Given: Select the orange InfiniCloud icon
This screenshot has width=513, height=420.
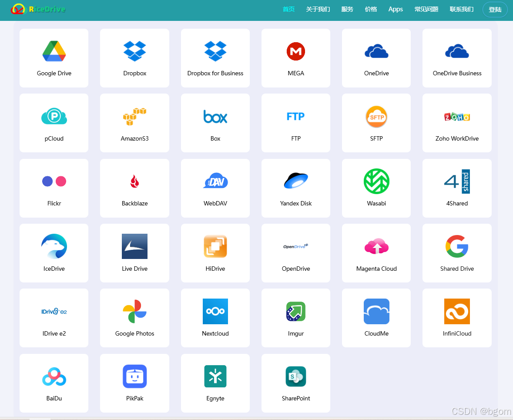Looking at the screenshot, I should coord(457,311).
